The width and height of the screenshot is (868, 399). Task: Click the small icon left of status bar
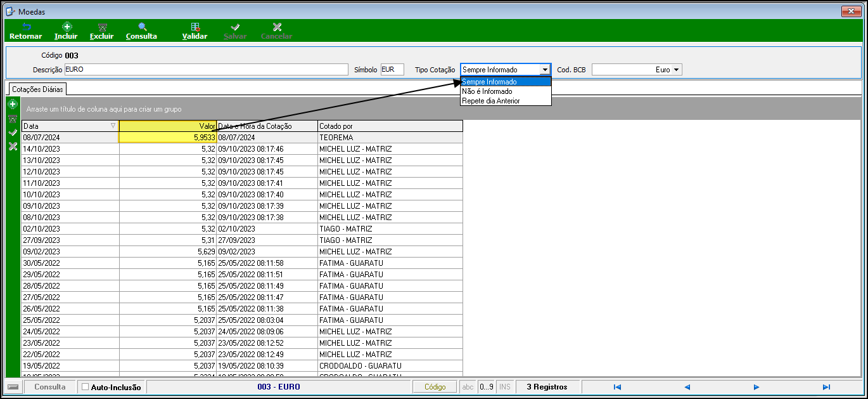tap(13, 387)
